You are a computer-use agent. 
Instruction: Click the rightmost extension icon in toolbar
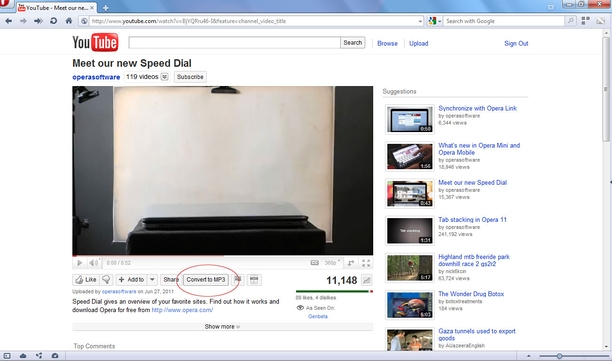[x=601, y=21]
